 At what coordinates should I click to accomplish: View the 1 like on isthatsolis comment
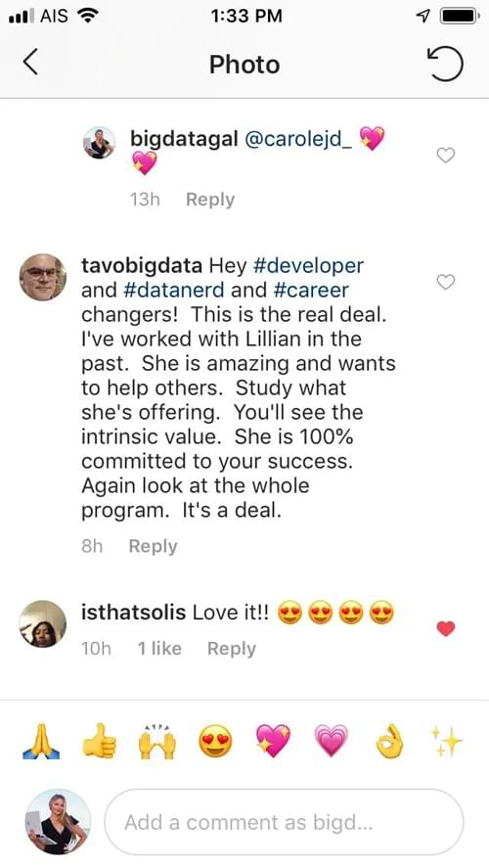coord(159,648)
